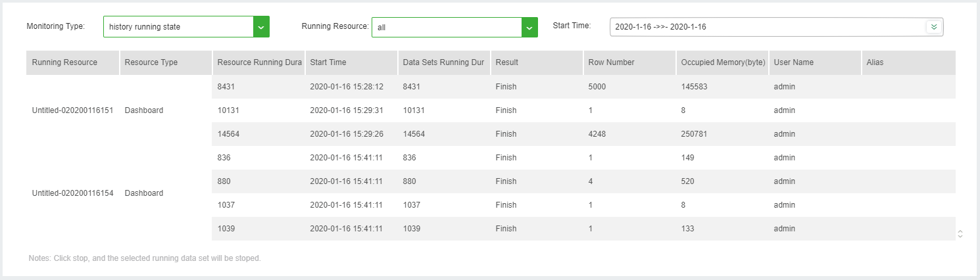Click the Start Time column header
Screen dimensions: 980x280
[x=351, y=62]
